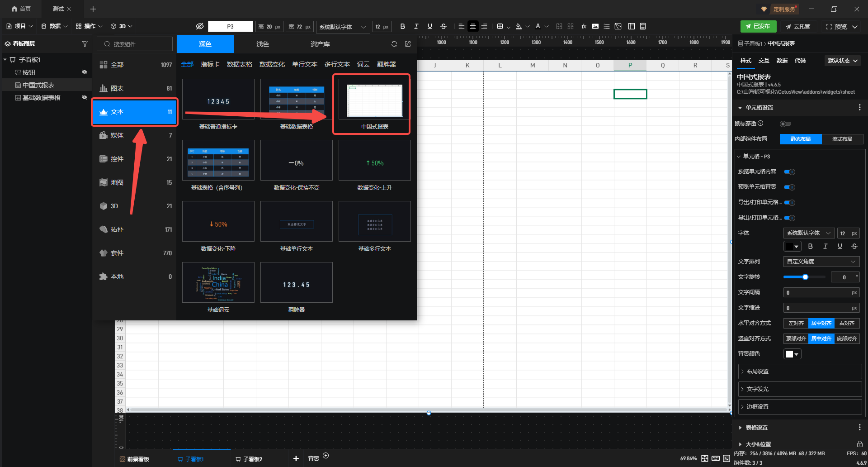Open the 交互 tab in properties panel
Image resolution: width=868 pixels, height=467 pixels.
point(764,60)
